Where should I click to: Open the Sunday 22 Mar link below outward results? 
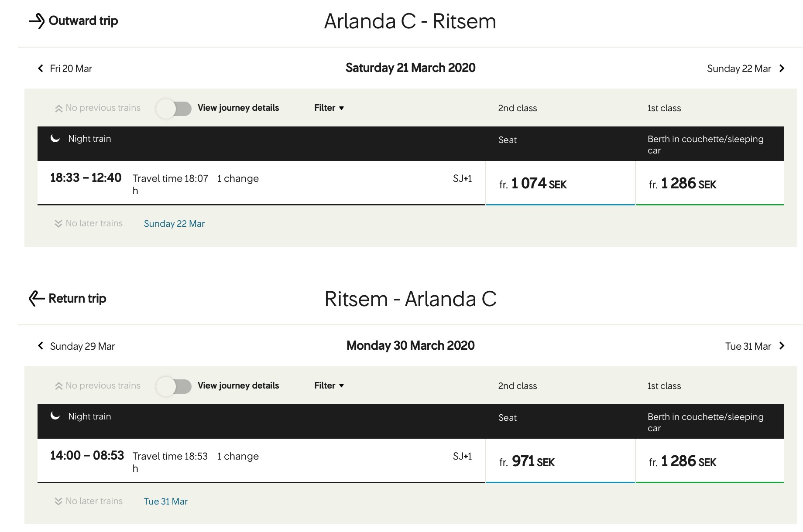click(174, 224)
